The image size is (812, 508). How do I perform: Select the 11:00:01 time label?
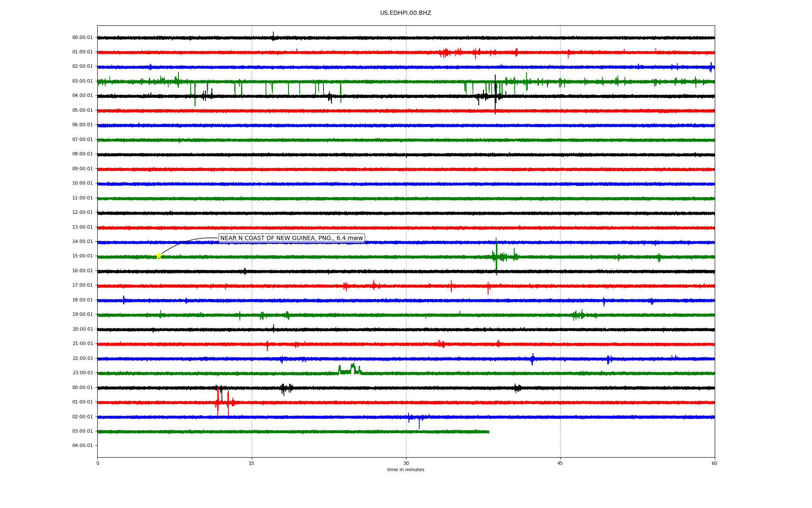82,198
